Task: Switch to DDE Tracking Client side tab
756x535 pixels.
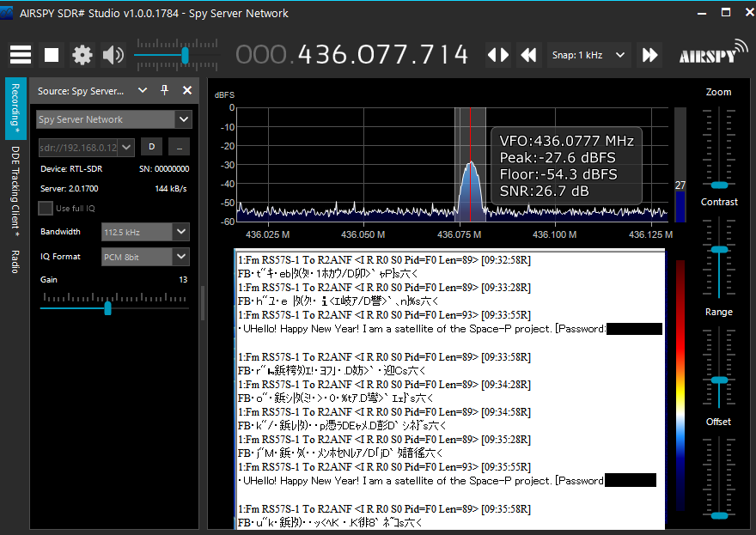Action: click(15, 192)
